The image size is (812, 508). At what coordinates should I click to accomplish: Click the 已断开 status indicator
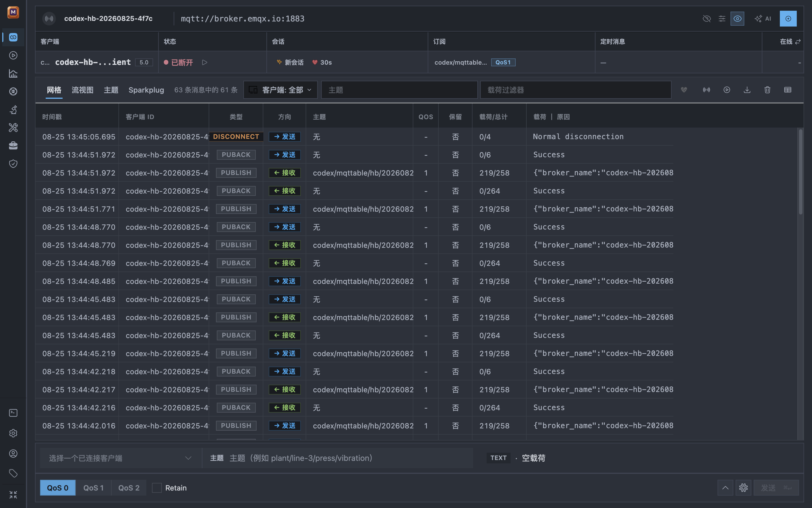point(178,62)
